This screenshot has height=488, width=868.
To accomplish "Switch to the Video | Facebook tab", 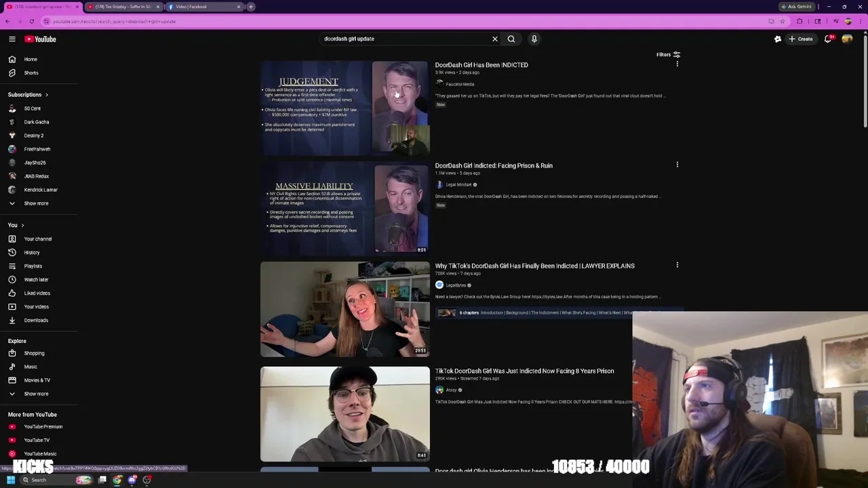I will pyautogui.click(x=203, y=7).
